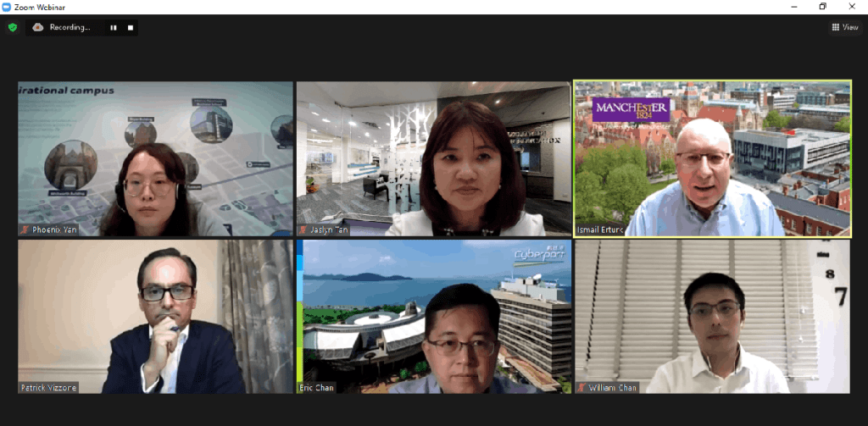Screen dimensions: 868x426
Task: Select William Chan's video tile
Action: point(712,317)
